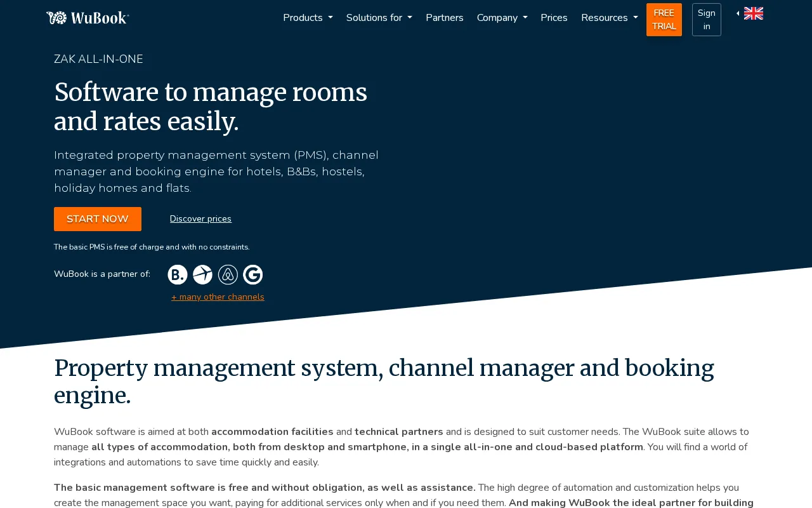This screenshot has height=508, width=812.
Task: Click the Sign in button
Action: [x=707, y=20]
